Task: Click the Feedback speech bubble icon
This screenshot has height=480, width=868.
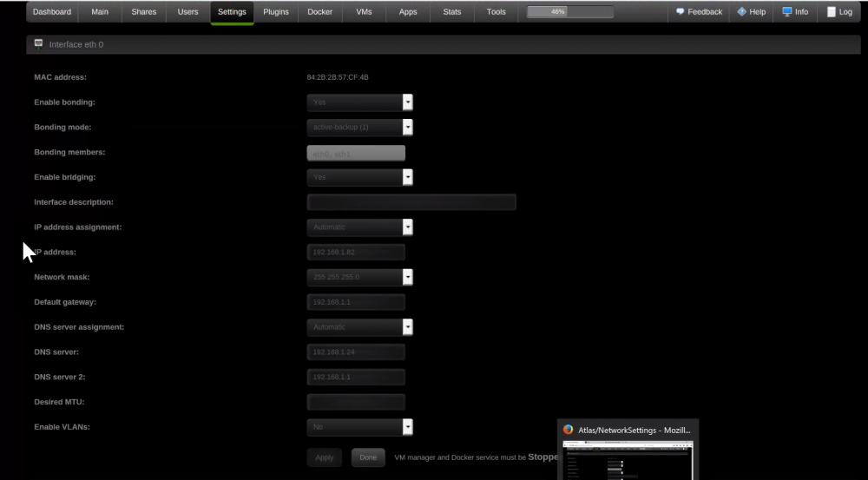Action: tap(680, 11)
